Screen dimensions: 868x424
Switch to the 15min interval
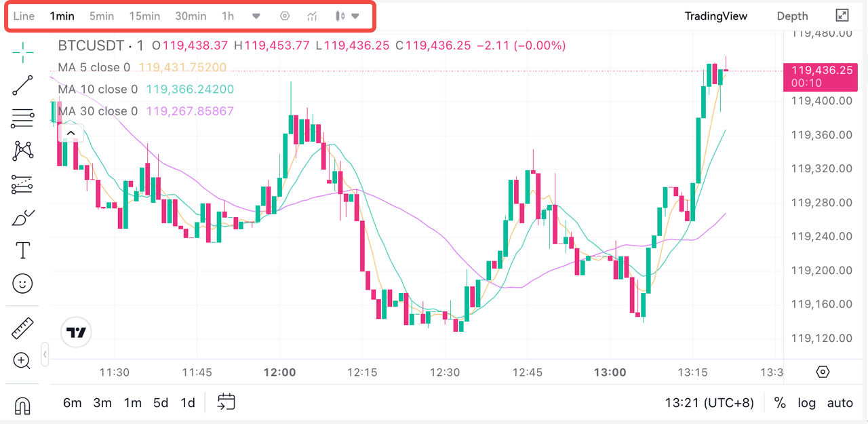coord(144,16)
